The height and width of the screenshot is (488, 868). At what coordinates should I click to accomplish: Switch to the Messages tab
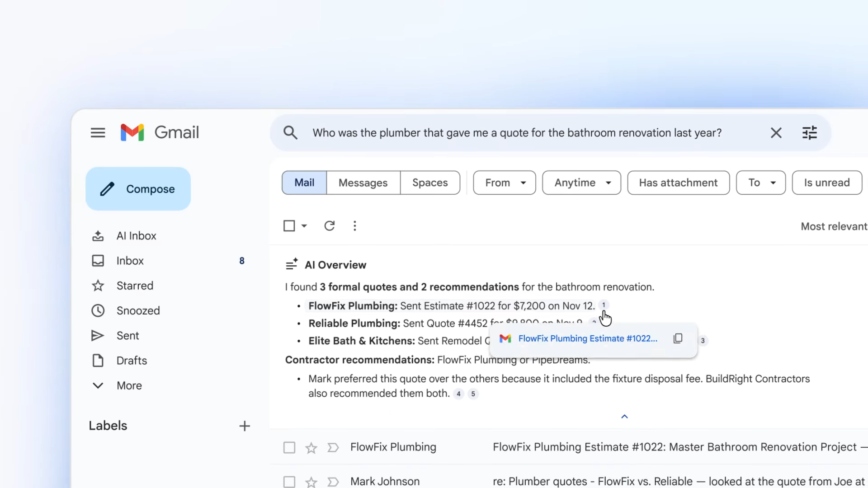pyautogui.click(x=363, y=183)
